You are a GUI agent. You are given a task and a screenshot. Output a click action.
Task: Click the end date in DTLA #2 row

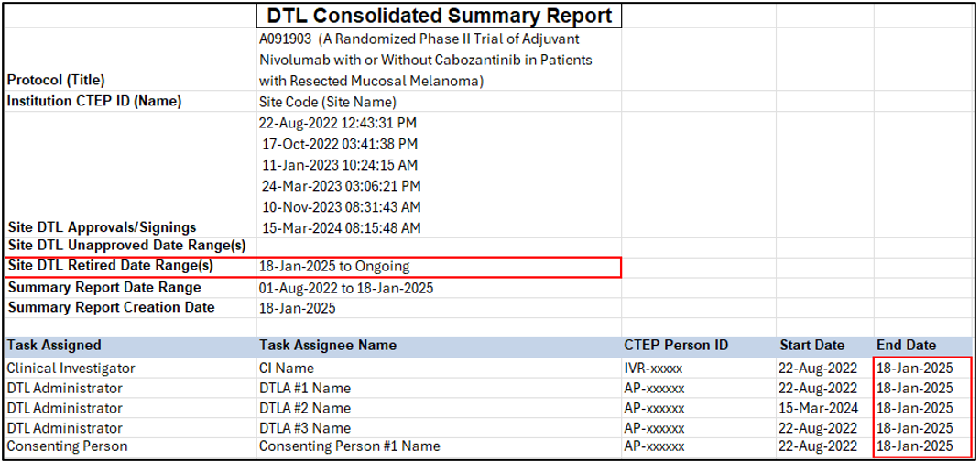point(914,408)
